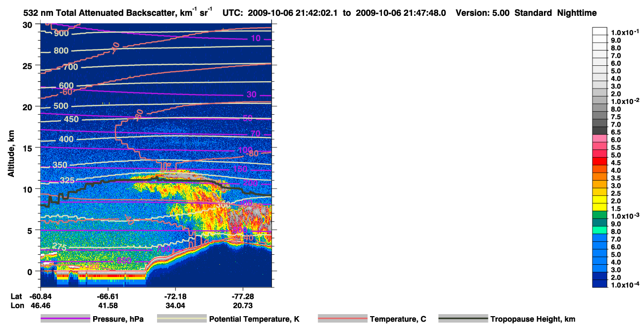The width and height of the screenshot is (644, 330).
Task: Click the white top swatch of the color bar
Action: tap(599, 31)
